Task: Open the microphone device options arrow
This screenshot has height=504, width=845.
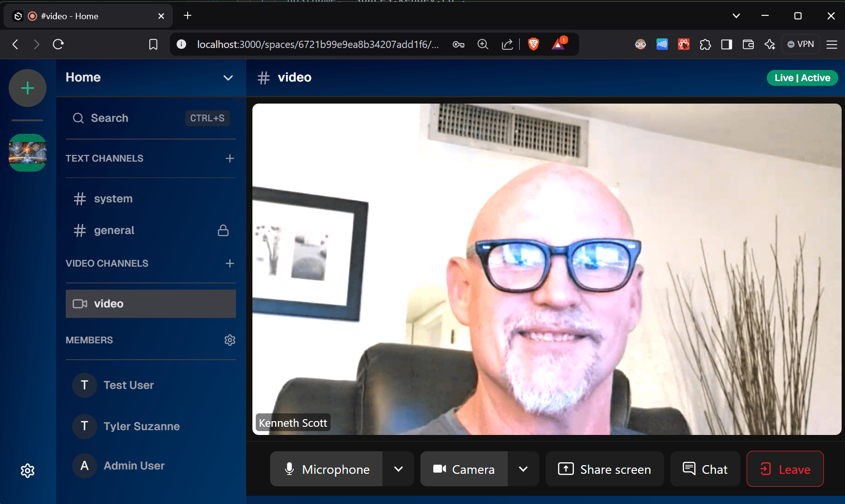Action: [398, 469]
